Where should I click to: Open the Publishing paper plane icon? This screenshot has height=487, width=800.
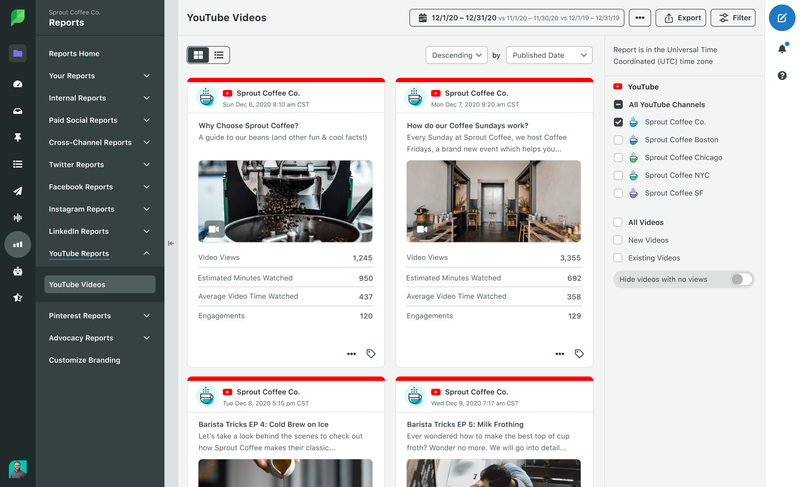[18, 191]
